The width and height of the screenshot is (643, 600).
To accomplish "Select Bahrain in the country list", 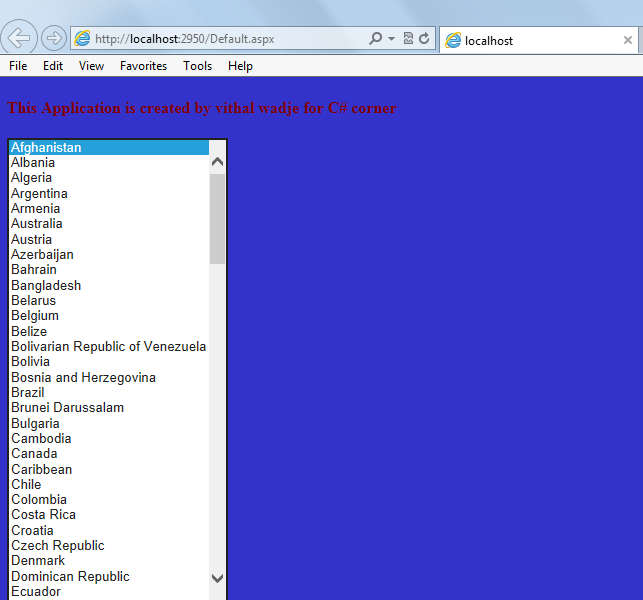I will tap(109, 269).
